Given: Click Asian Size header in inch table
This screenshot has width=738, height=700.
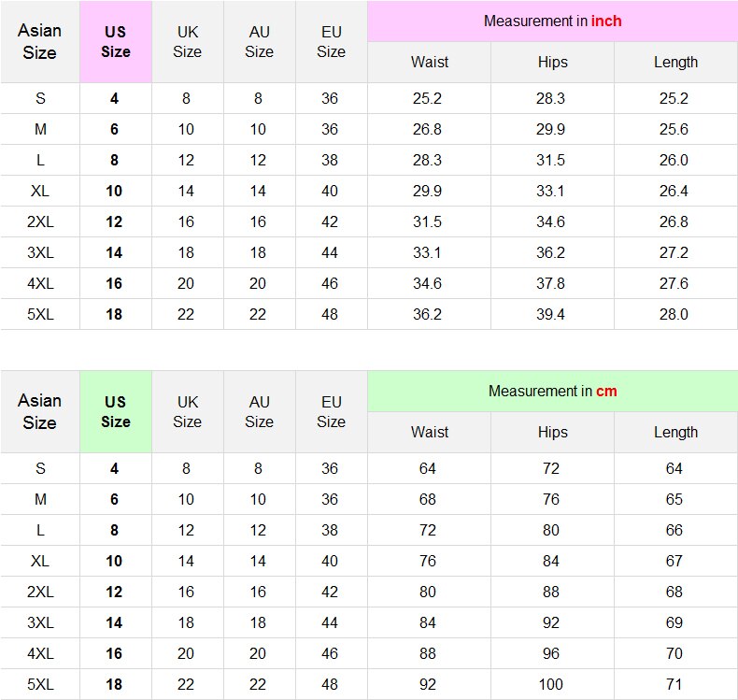Looking at the screenshot, I should (40, 42).
